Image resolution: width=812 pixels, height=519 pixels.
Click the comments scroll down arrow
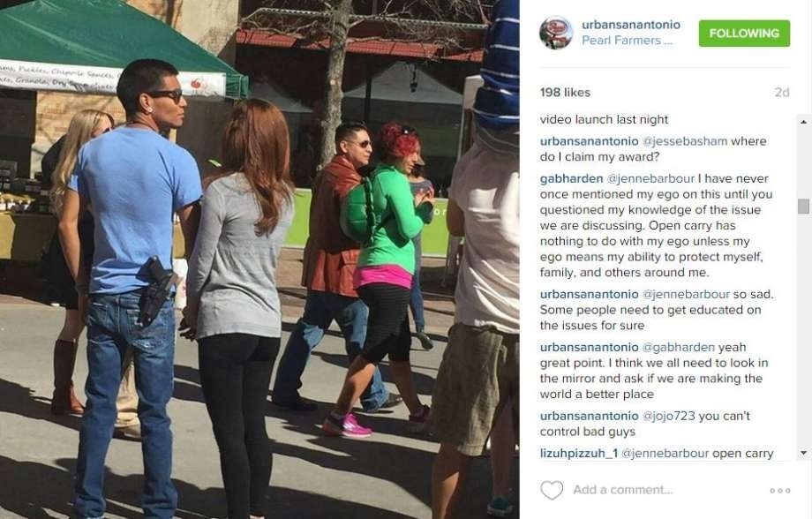(803, 453)
